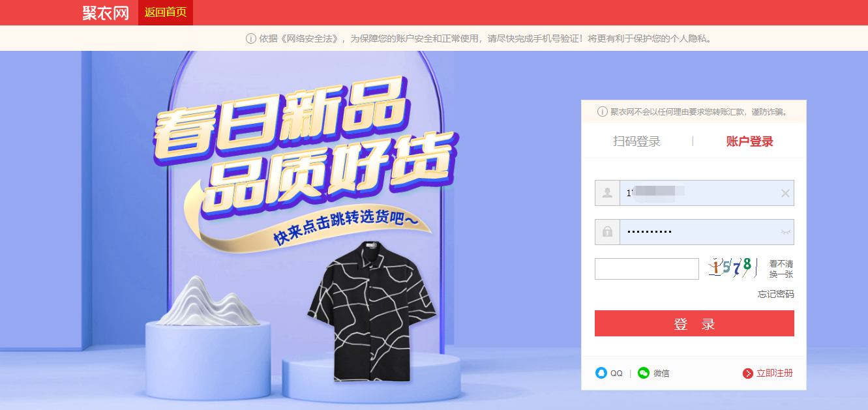This screenshot has height=410, width=868.
Task: Click the QQ login icon
Action: 601,373
